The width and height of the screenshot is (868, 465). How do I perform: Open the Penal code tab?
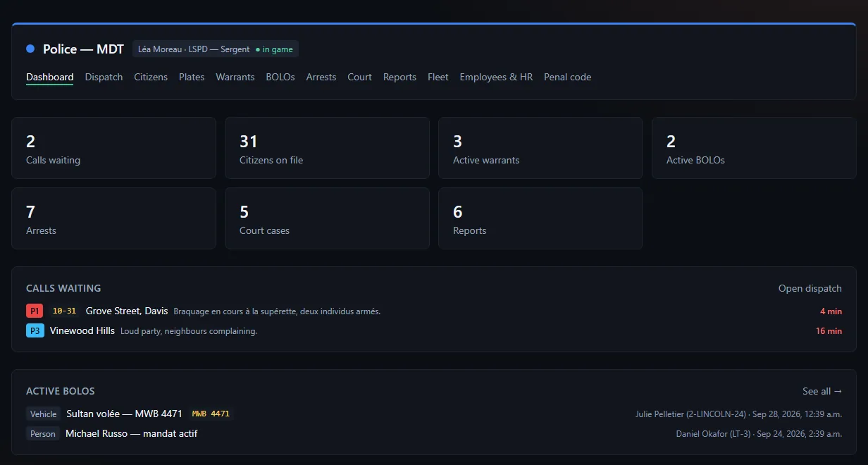567,77
